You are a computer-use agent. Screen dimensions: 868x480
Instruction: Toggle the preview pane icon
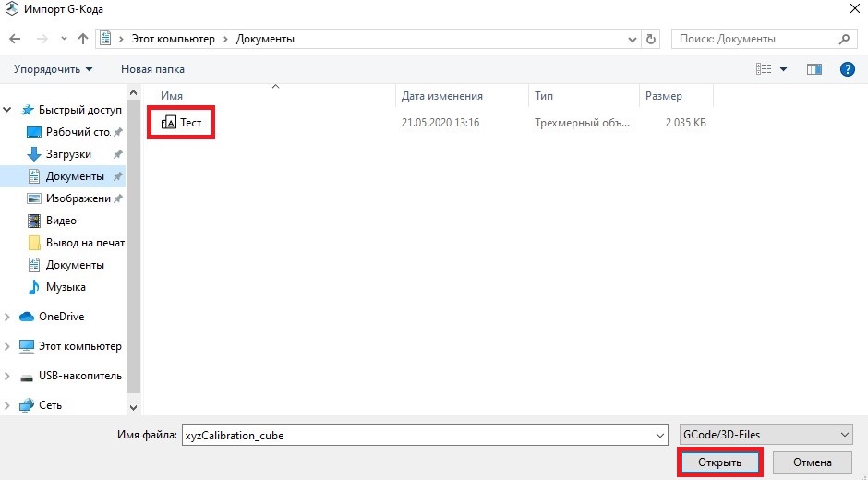pos(814,69)
